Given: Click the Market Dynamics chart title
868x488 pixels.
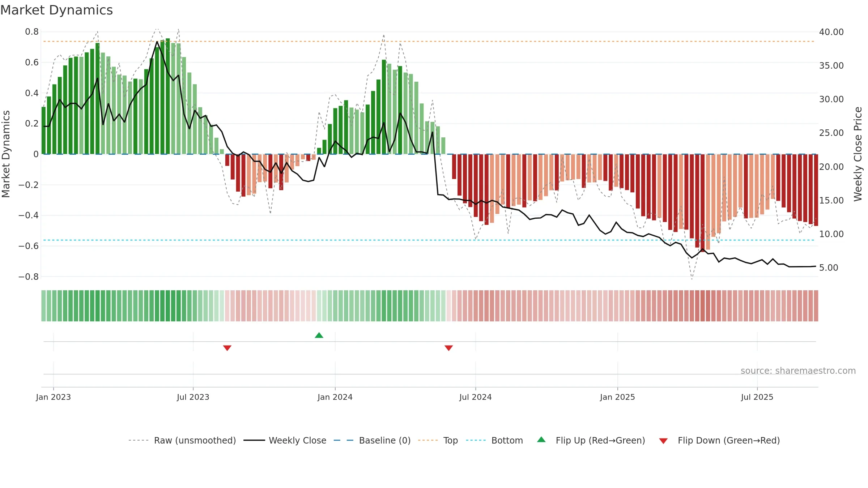Looking at the screenshot, I should (x=57, y=10).
